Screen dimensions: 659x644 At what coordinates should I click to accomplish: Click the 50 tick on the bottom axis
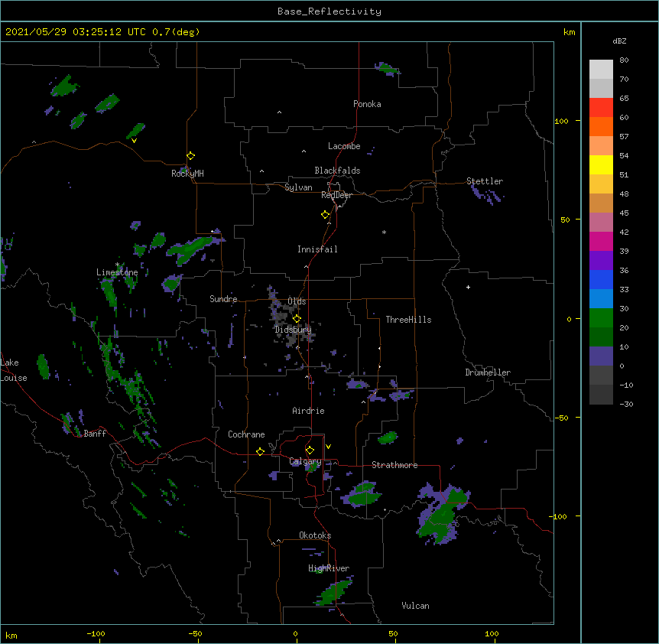[393, 634]
